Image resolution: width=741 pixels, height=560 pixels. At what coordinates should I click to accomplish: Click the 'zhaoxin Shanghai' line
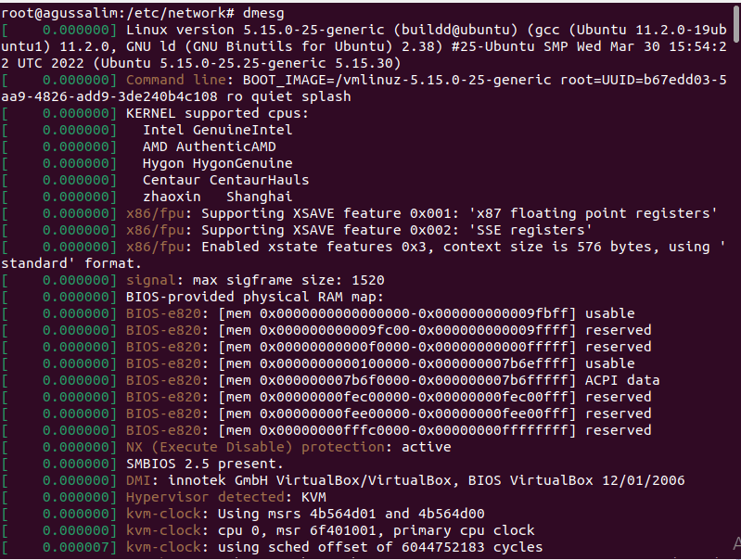pyautogui.click(x=217, y=197)
